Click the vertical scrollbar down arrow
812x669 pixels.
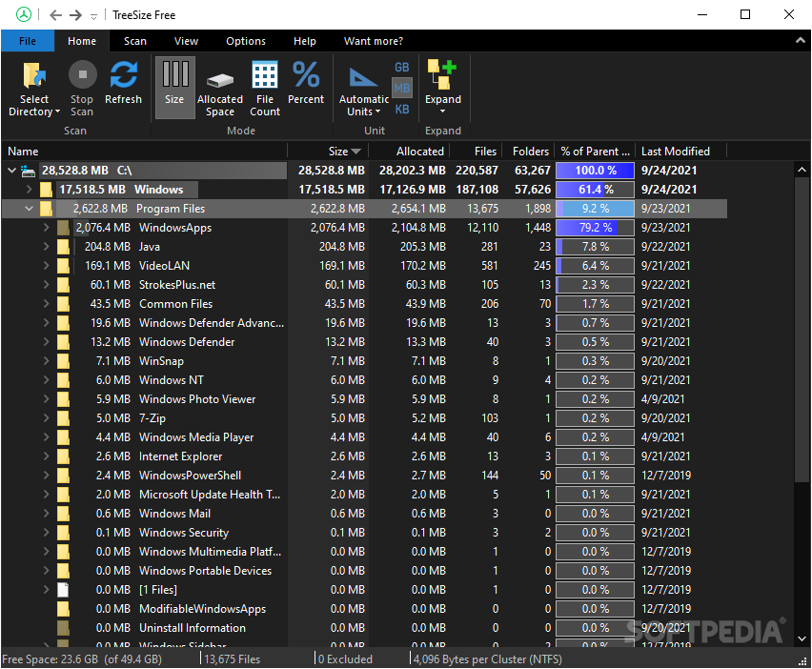click(x=802, y=639)
